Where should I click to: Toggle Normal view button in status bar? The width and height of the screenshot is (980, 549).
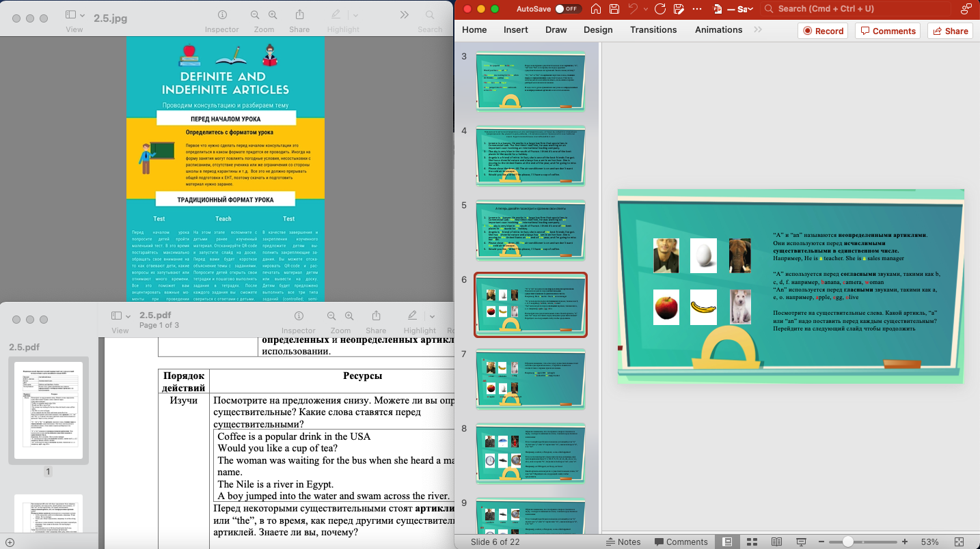pyautogui.click(x=727, y=541)
